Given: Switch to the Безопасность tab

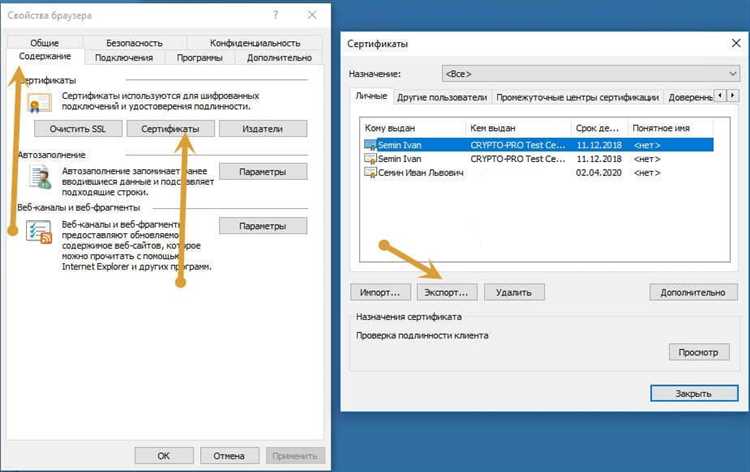Looking at the screenshot, I should click(134, 43).
